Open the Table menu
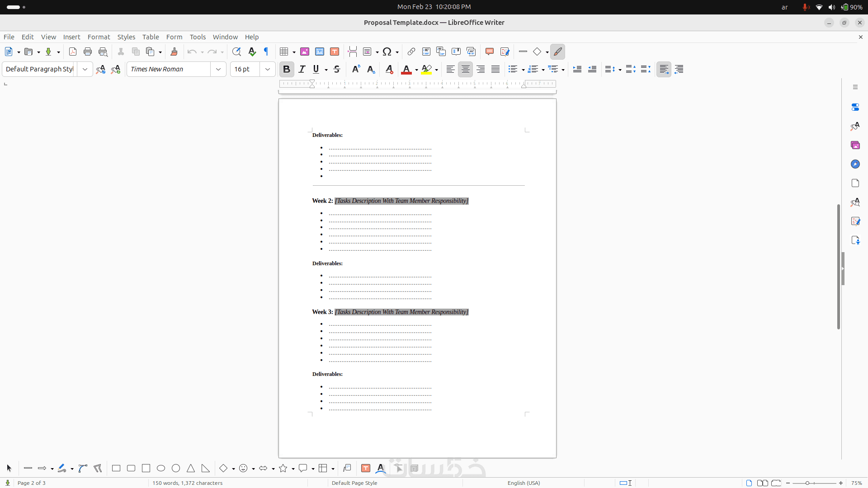The image size is (868, 488). (x=151, y=37)
